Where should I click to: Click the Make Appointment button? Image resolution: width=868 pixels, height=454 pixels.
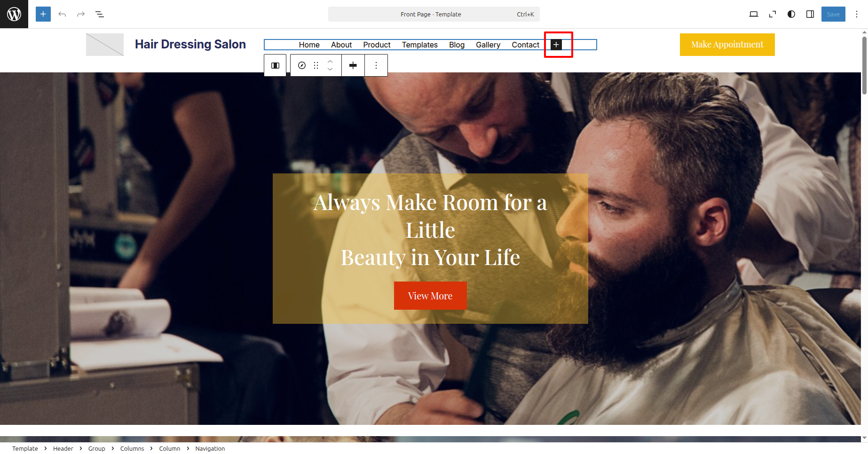727,45
